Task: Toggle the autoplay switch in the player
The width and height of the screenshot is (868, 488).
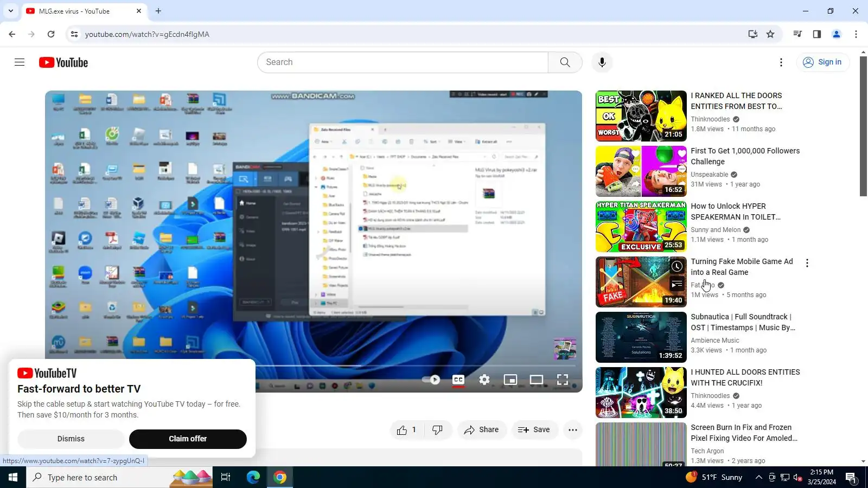Action: pyautogui.click(x=431, y=380)
